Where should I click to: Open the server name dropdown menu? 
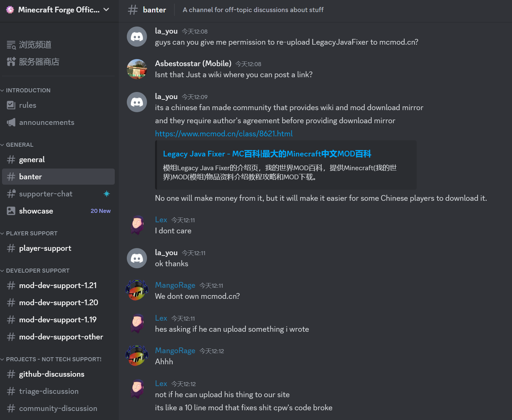click(106, 10)
